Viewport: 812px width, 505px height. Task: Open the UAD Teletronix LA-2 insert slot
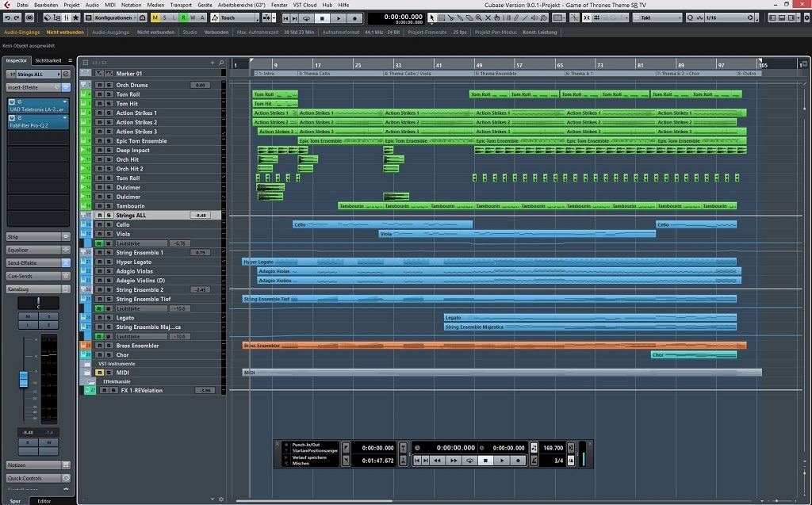(38, 106)
